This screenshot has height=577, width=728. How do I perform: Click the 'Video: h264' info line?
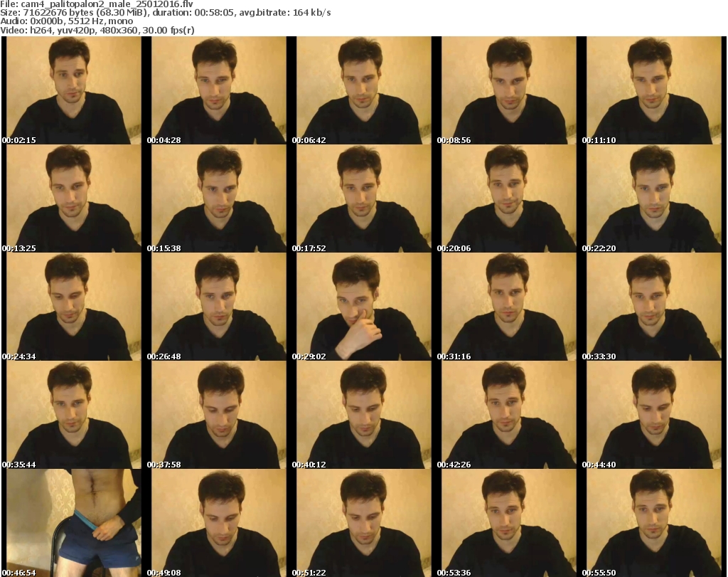97,30
